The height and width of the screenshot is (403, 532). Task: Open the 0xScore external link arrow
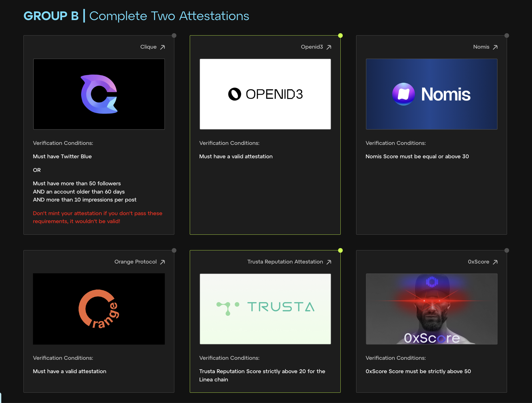point(495,262)
